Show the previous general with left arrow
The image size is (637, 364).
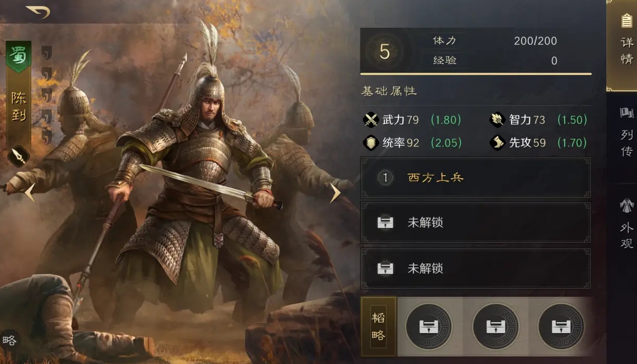click(29, 193)
